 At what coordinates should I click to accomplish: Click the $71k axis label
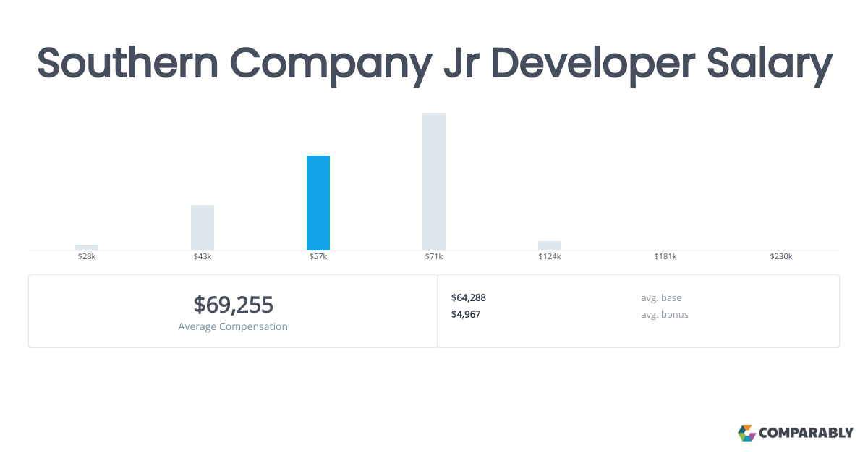(434, 257)
